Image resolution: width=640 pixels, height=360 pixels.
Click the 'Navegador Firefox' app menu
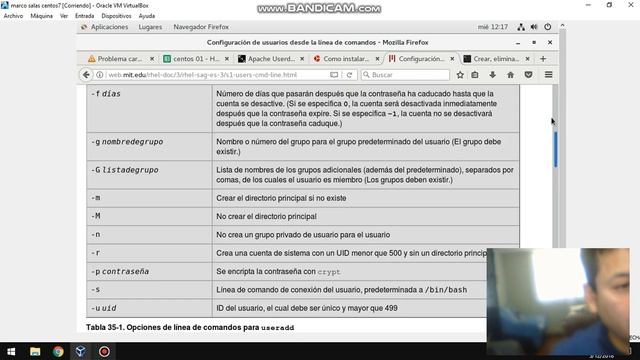tap(201, 27)
